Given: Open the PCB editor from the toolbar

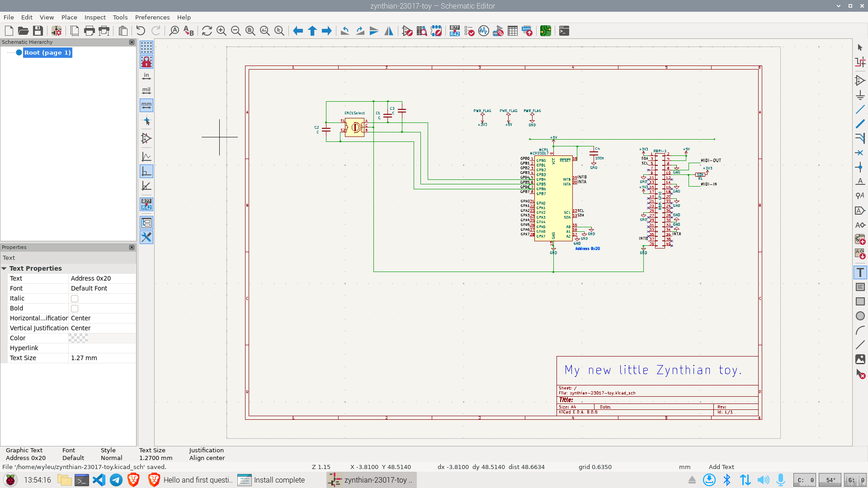Looking at the screenshot, I should pos(545,31).
